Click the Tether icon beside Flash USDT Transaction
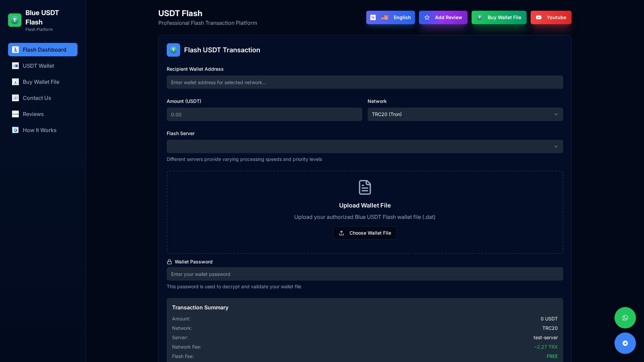This screenshot has width=644, height=362. tap(173, 50)
